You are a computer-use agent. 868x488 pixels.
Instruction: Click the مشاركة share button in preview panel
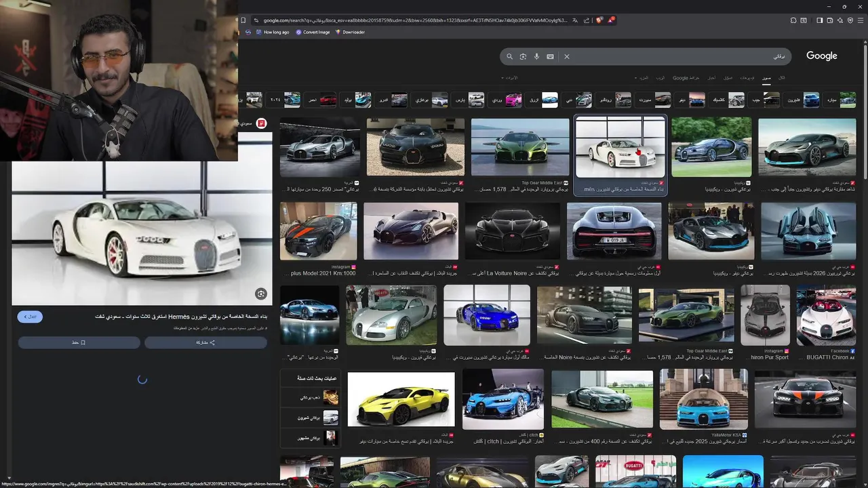(x=205, y=342)
